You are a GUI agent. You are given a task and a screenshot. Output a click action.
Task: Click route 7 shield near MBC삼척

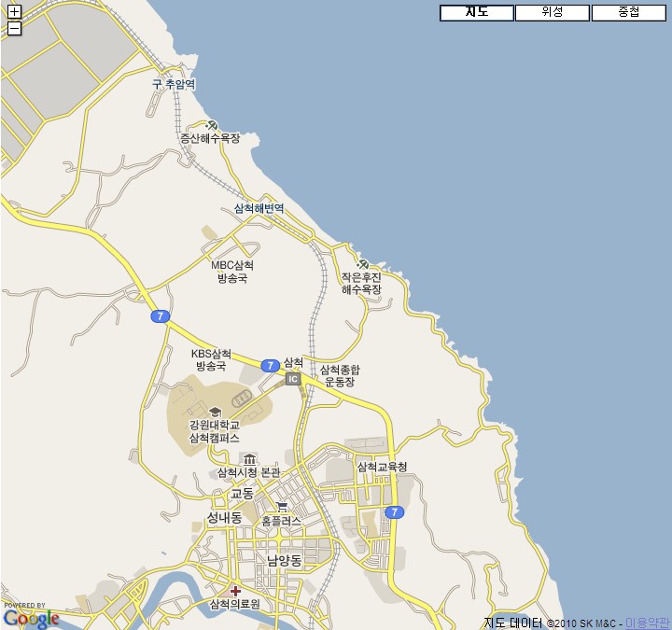(x=161, y=316)
